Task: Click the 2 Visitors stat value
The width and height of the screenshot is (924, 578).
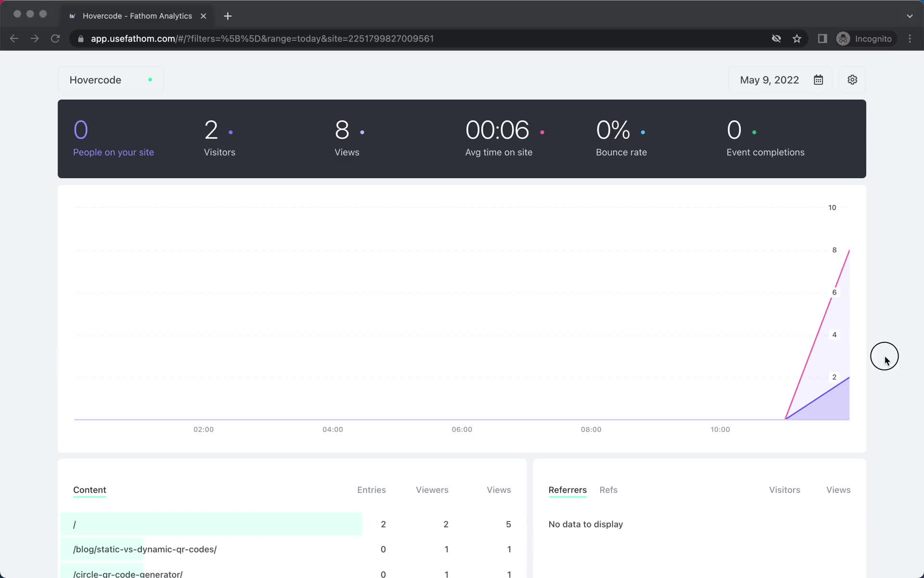Action: pyautogui.click(x=211, y=130)
